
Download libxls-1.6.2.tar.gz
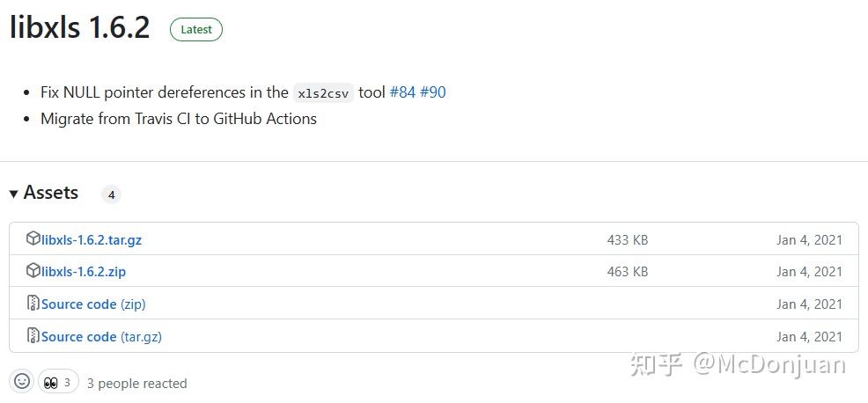click(91, 239)
